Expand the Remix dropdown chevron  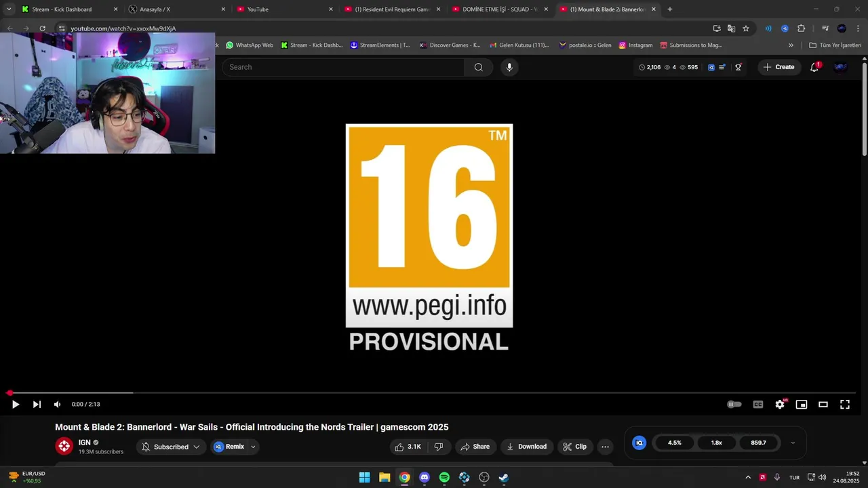(253, 447)
